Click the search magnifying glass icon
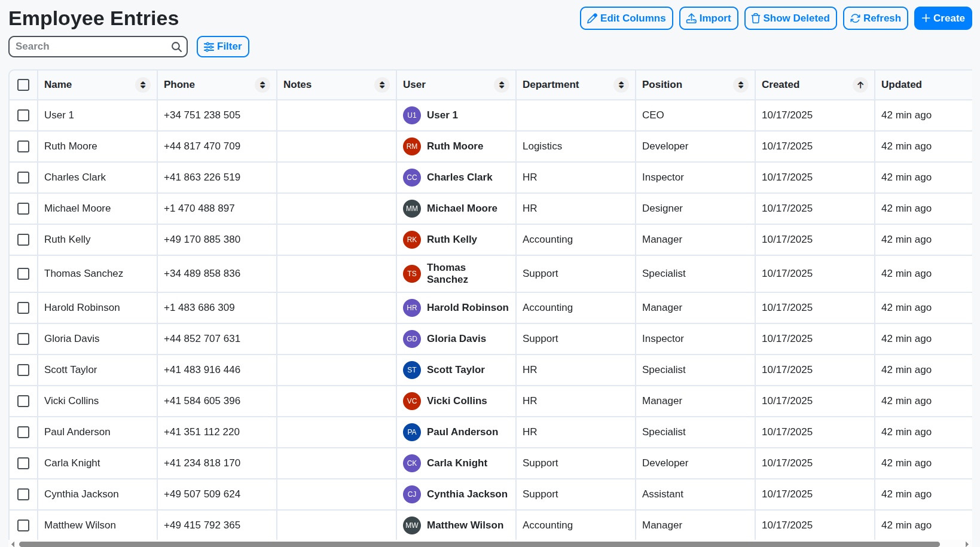 tap(176, 46)
